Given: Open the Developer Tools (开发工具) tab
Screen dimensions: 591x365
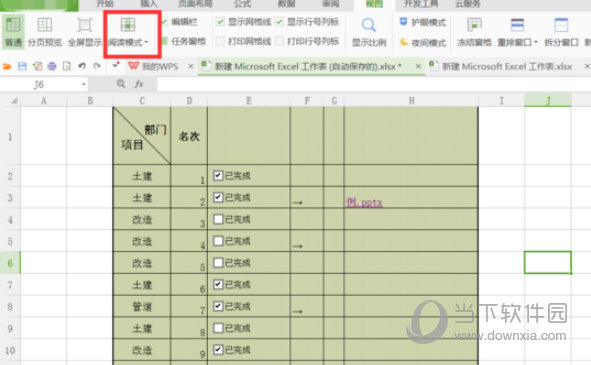Looking at the screenshot, I should click(x=421, y=4).
